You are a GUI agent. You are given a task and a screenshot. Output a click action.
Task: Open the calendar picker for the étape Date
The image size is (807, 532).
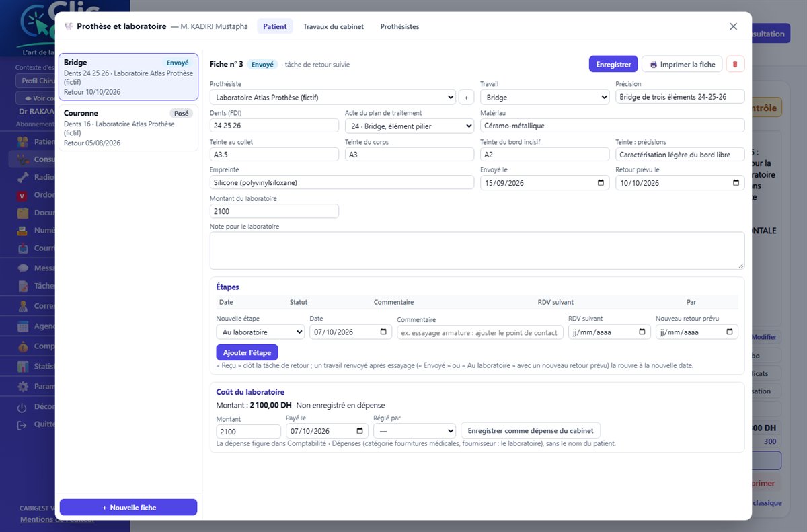[383, 332]
